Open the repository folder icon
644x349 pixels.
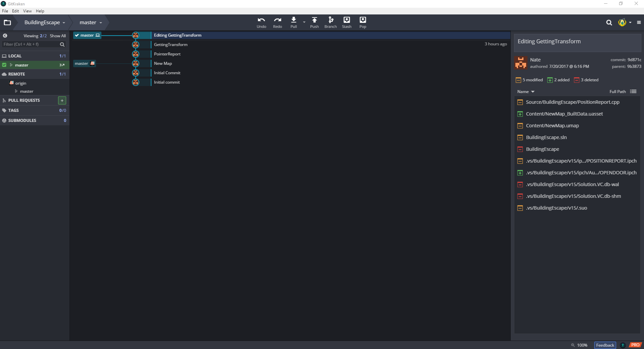7,23
